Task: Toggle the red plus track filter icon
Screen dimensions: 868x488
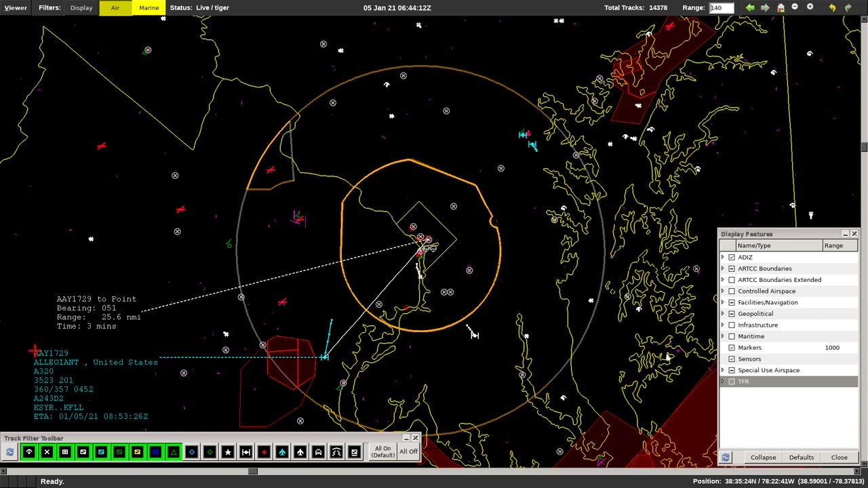Action: (x=264, y=452)
